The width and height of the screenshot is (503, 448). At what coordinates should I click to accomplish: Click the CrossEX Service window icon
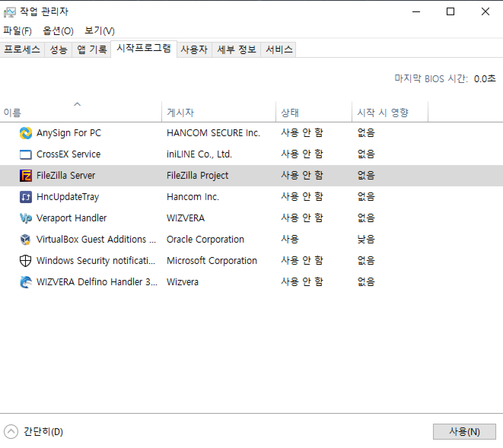coord(25,154)
